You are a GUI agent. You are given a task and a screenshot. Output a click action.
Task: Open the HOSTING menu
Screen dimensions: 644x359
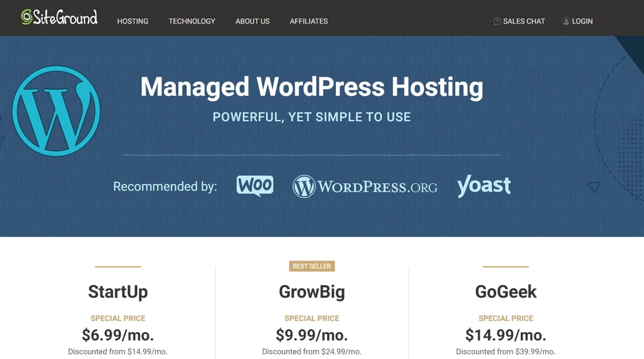133,21
